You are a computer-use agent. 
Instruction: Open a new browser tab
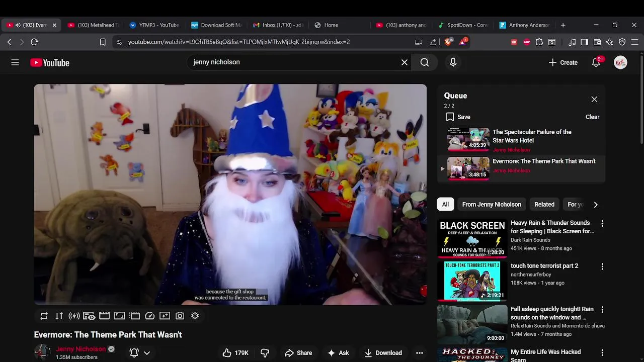pyautogui.click(x=563, y=25)
